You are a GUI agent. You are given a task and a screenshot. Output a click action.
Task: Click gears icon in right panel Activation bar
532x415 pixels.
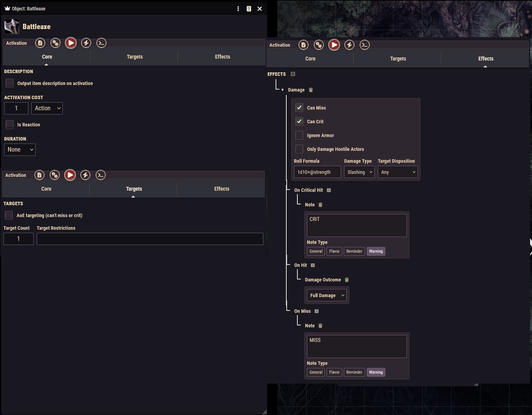319,45
